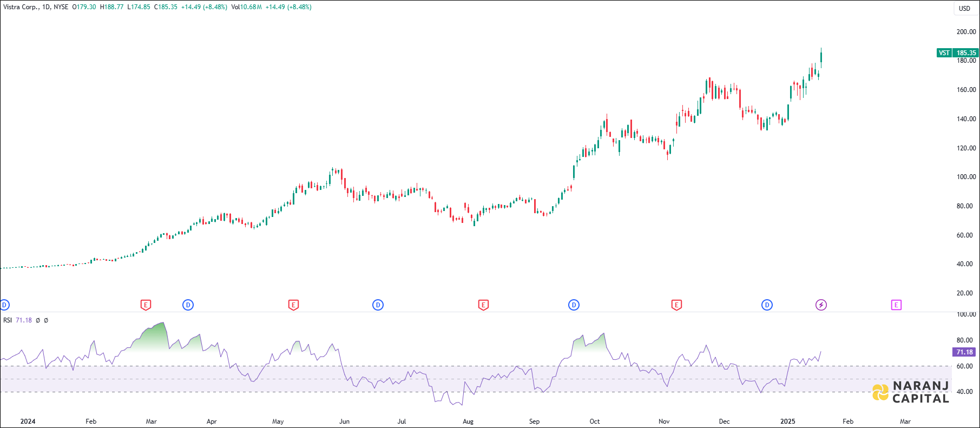This screenshot has height=428, width=980.
Task: Click the 200.00 price axis label
Action: [x=966, y=32]
